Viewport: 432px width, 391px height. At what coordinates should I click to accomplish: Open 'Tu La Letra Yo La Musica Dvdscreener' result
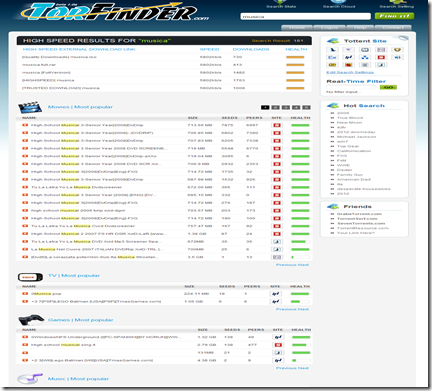coord(76,187)
